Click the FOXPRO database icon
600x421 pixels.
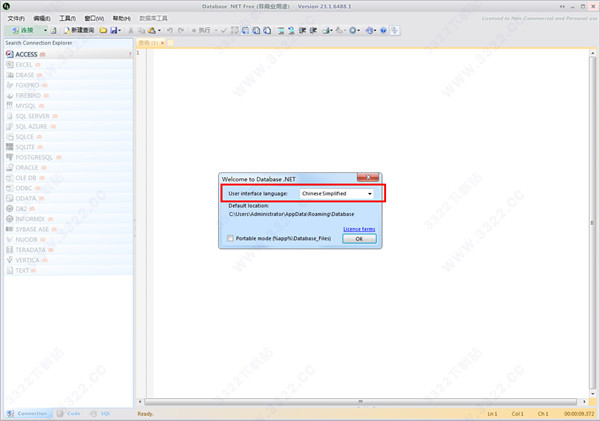pyautogui.click(x=10, y=85)
